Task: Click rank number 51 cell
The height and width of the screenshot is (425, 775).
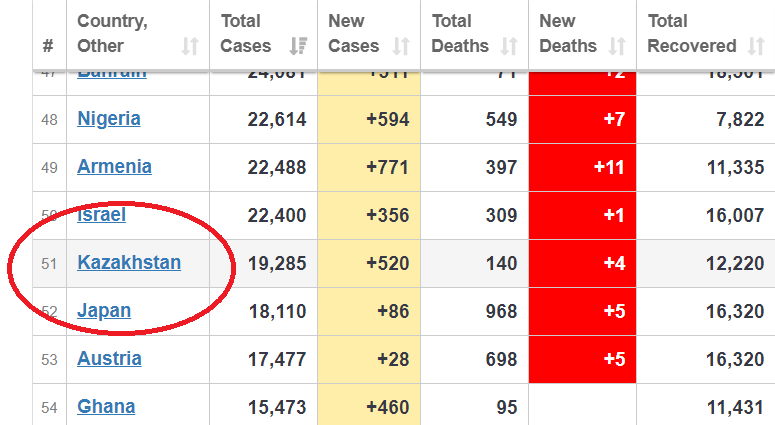Action: pyautogui.click(x=49, y=264)
